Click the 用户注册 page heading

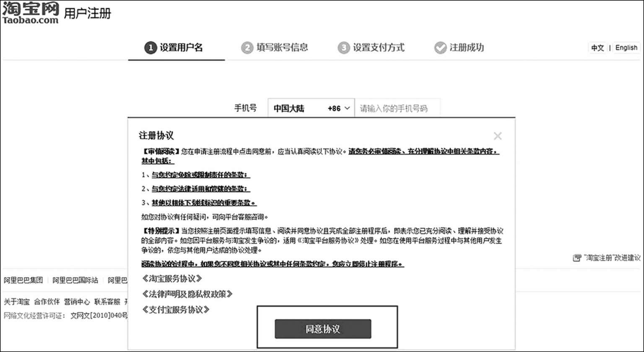(x=88, y=13)
